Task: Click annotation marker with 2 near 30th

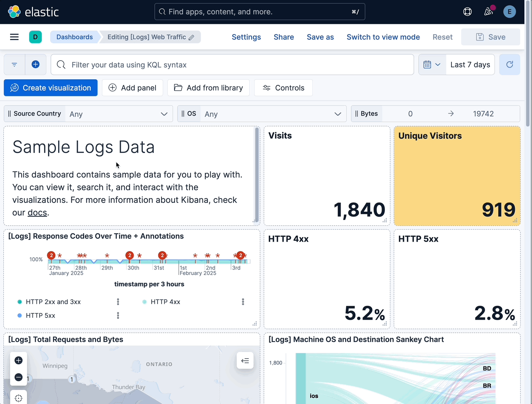Action: point(130,255)
